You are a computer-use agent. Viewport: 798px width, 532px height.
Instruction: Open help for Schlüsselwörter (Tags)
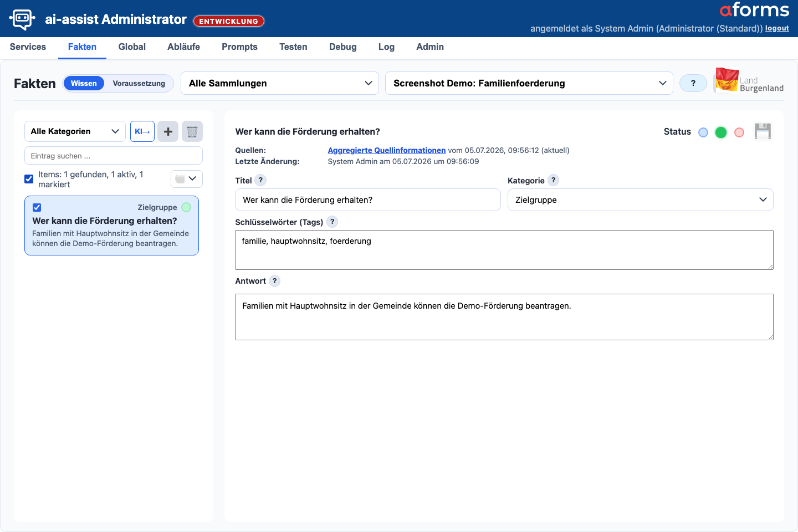(332, 222)
